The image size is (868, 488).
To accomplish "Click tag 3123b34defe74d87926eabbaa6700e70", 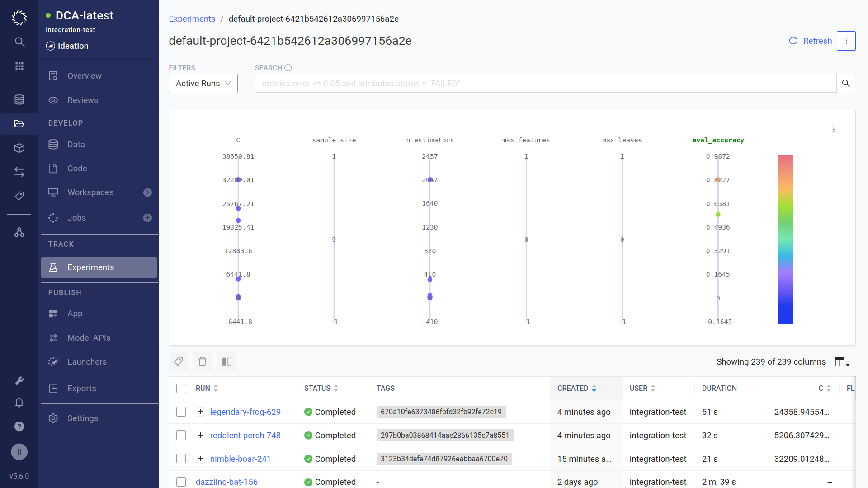I will (444, 459).
